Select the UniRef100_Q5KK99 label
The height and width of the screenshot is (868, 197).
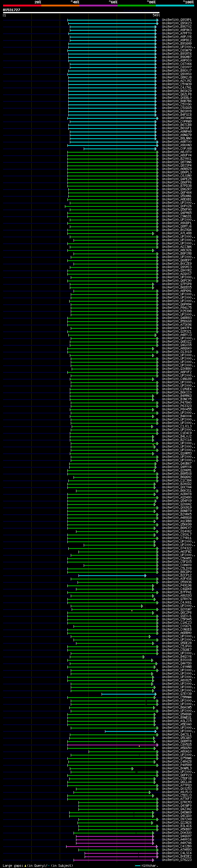click(x=176, y=524)
